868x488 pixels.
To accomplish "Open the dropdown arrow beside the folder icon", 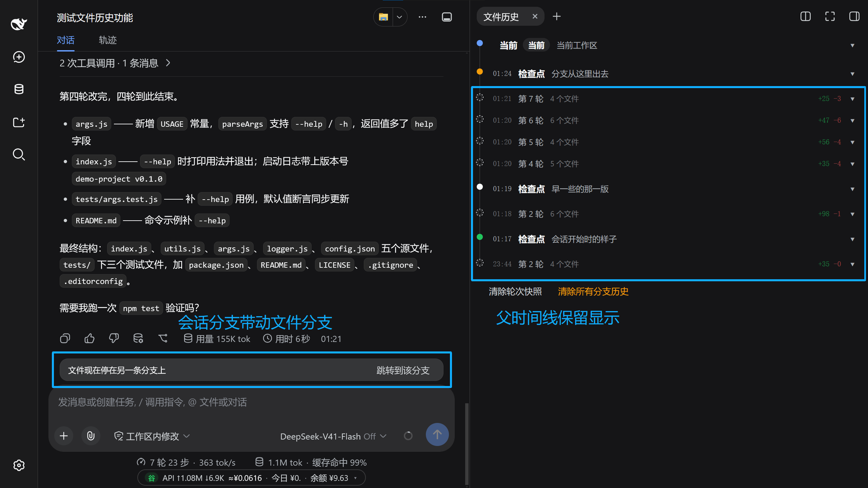I will tap(399, 17).
